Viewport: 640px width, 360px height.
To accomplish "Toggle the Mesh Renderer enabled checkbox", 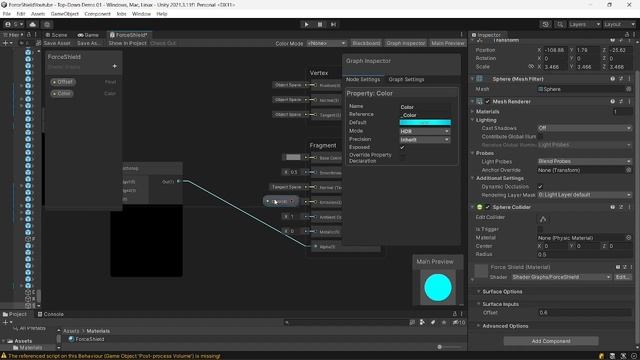I will (487, 101).
